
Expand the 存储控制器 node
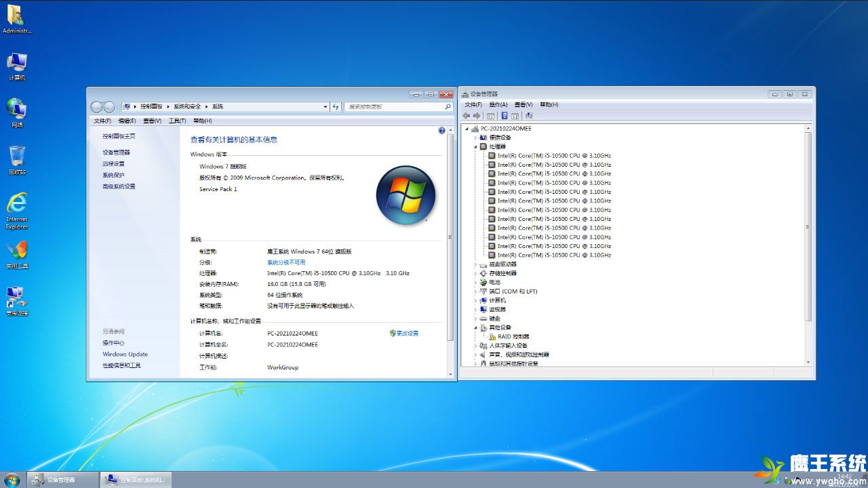(475, 273)
